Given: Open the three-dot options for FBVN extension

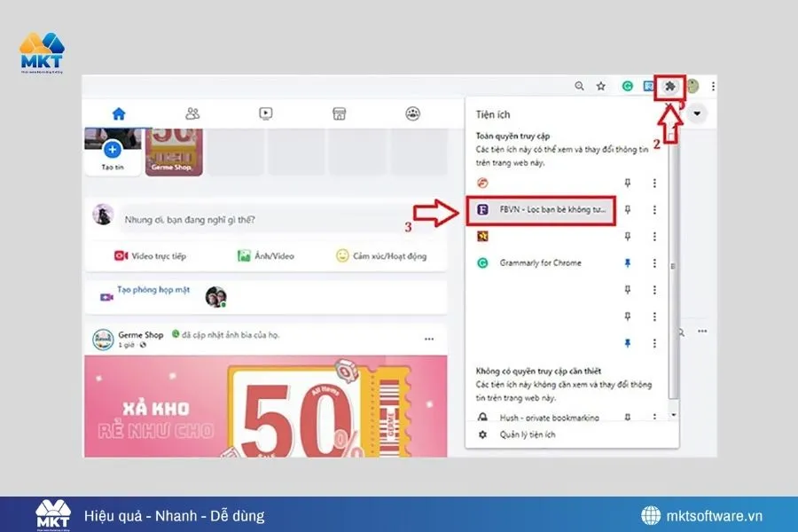Looking at the screenshot, I should pyautogui.click(x=653, y=209).
